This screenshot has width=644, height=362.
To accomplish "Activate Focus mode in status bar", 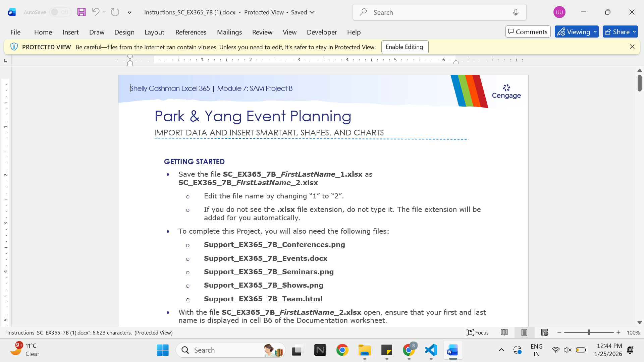I will tap(478, 333).
